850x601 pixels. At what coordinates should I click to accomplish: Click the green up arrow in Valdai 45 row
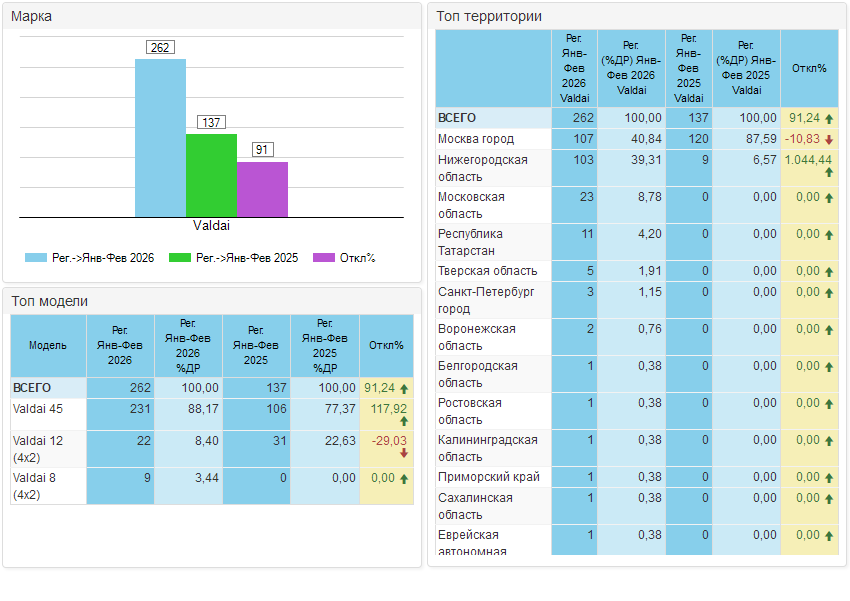(404, 422)
